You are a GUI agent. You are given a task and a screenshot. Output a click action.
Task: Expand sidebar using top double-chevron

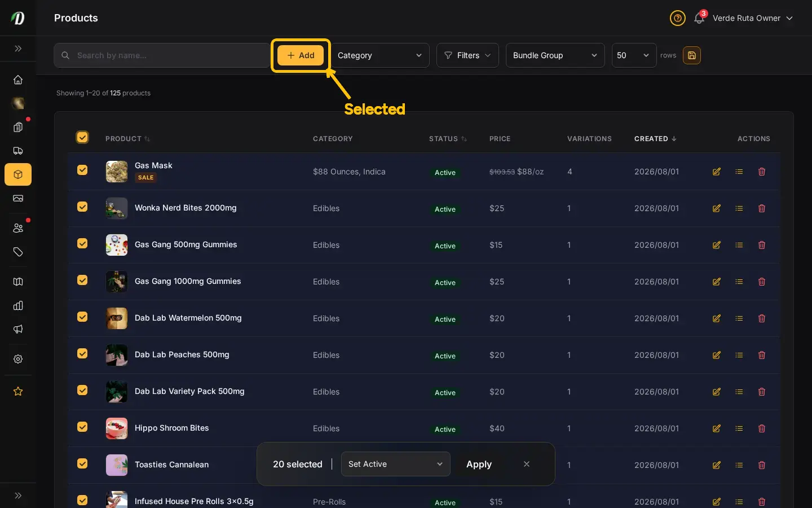tap(18, 49)
